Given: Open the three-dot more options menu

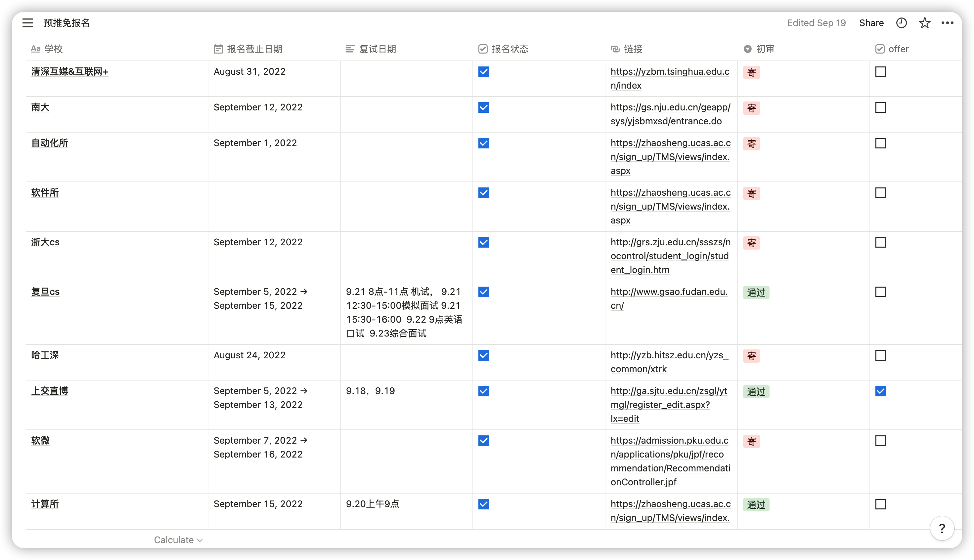Looking at the screenshot, I should click(x=947, y=23).
